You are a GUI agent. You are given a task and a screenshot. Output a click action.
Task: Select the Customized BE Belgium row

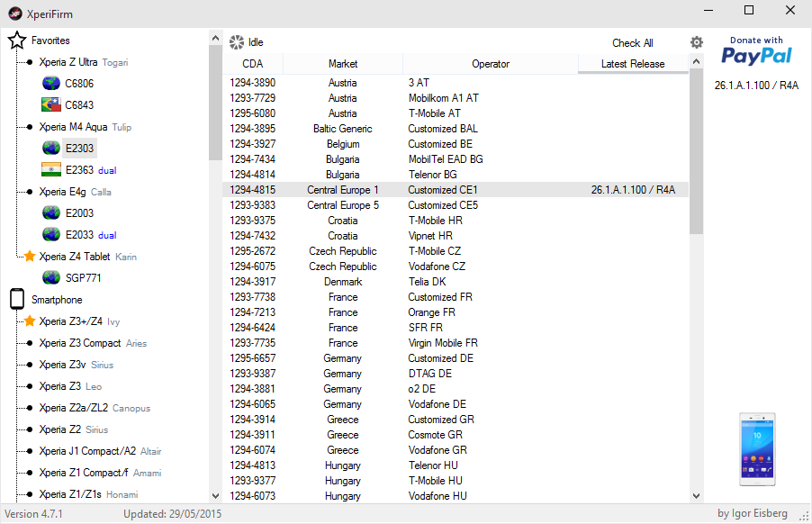pyautogui.click(x=456, y=144)
